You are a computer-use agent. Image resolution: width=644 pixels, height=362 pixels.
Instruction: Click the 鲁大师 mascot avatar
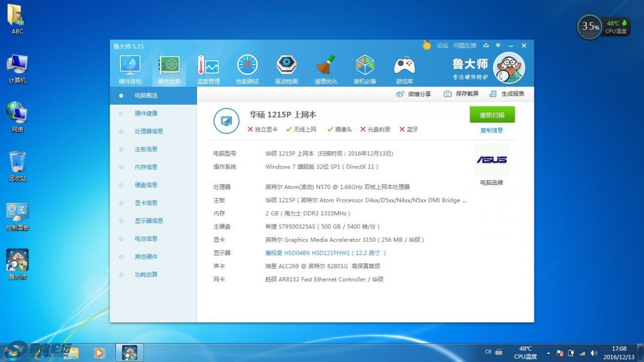click(x=509, y=68)
